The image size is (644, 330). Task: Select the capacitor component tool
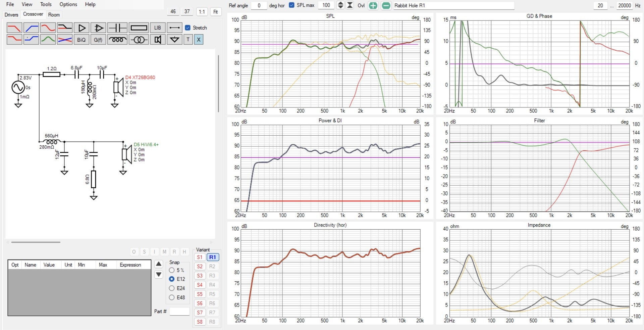[117, 28]
